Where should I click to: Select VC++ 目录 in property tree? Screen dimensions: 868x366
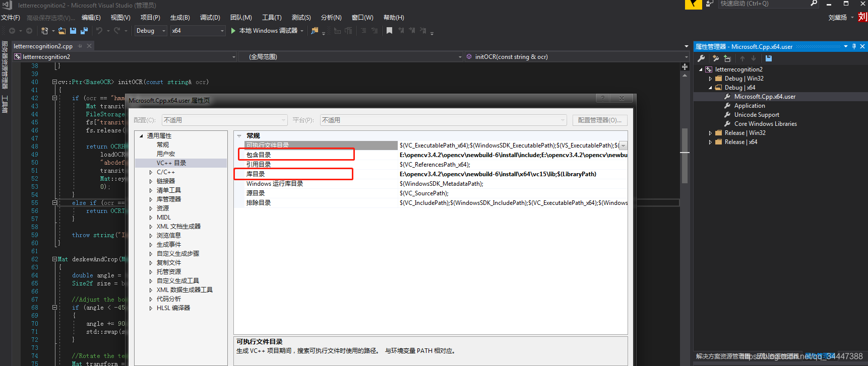171,163
